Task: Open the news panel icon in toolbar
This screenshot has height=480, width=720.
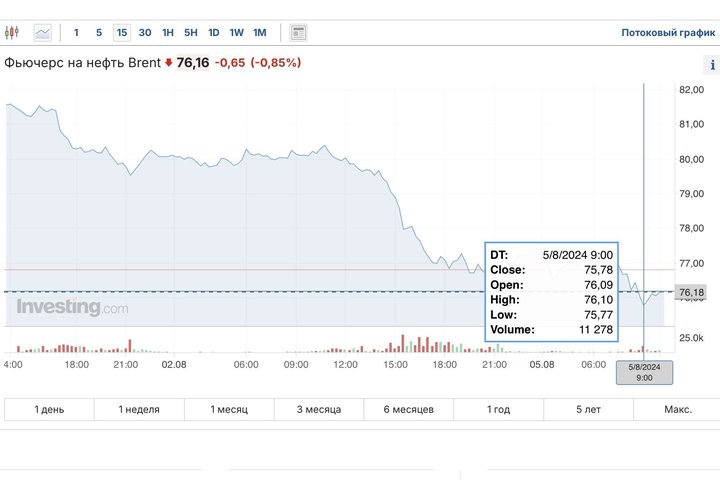Action: coord(298,32)
